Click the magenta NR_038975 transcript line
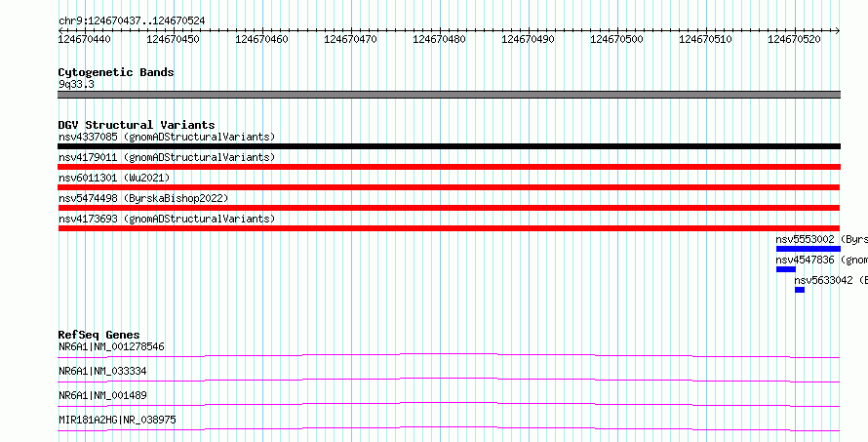Viewport: 868px width, 442px height. pyautogui.click(x=449, y=428)
